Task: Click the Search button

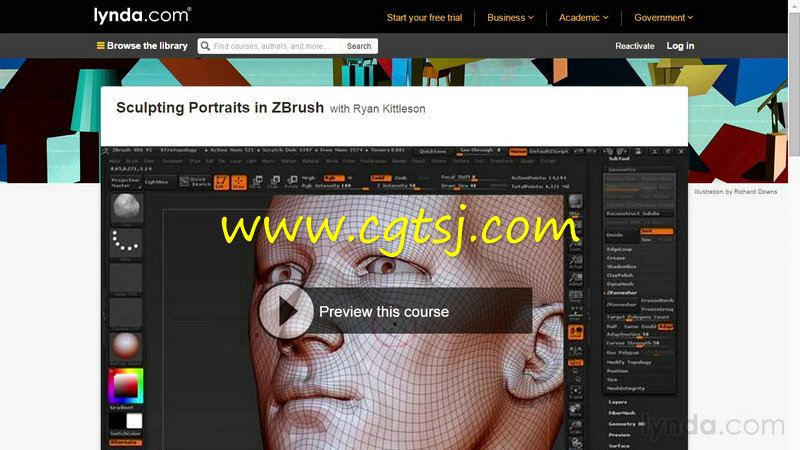Action: (359, 46)
